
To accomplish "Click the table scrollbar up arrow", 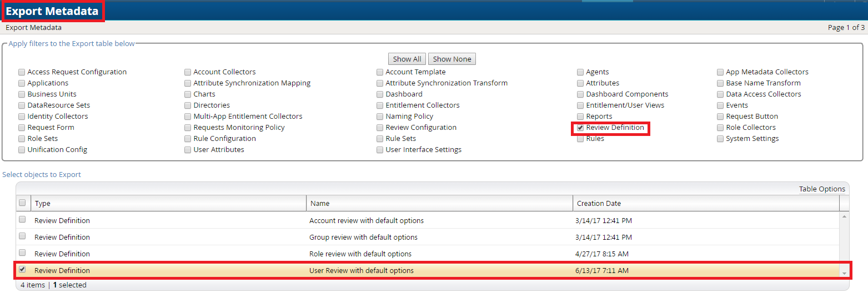I will [845, 216].
